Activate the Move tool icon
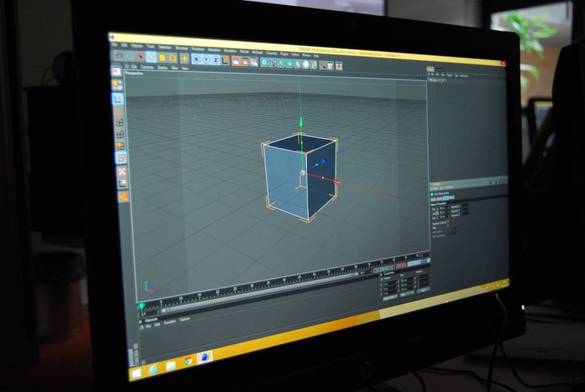Viewport: 585px width, 392px height. (x=152, y=57)
